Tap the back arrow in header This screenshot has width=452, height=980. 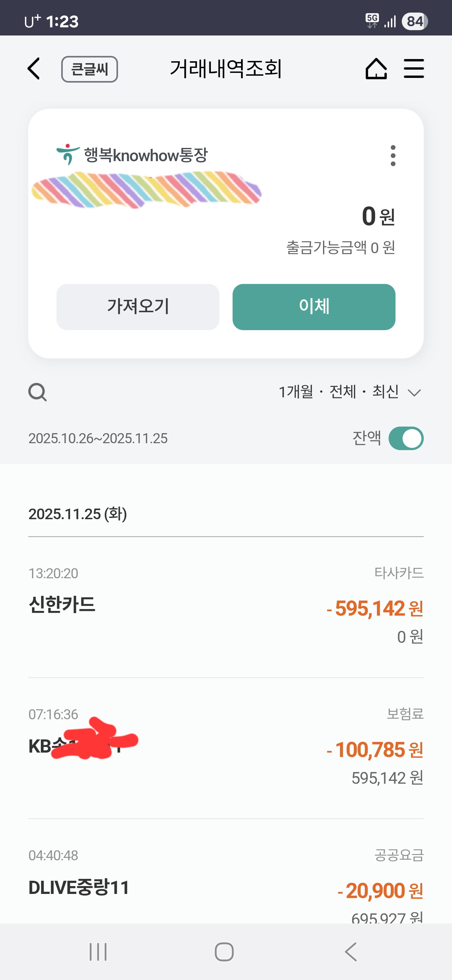click(34, 69)
